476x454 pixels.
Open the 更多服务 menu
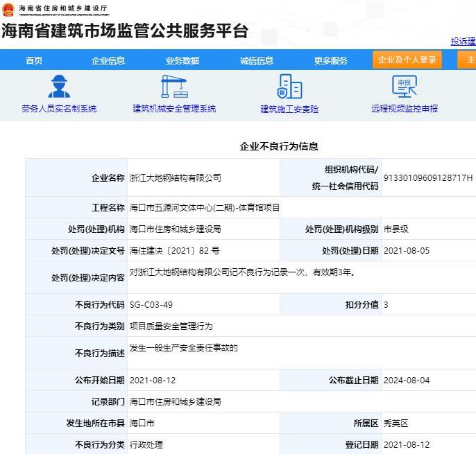point(330,60)
